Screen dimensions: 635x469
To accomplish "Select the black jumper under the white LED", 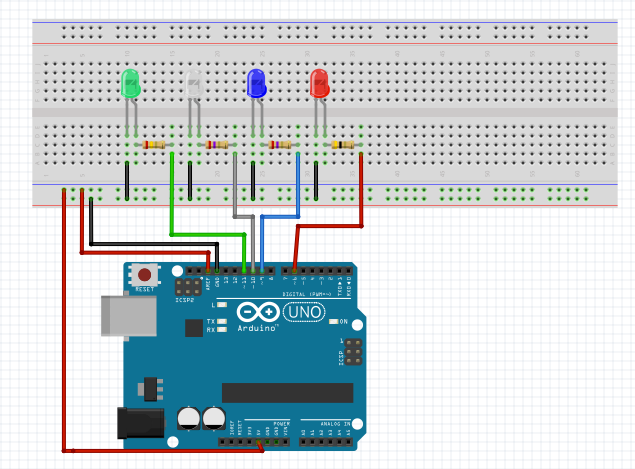I will pyautogui.click(x=190, y=181).
